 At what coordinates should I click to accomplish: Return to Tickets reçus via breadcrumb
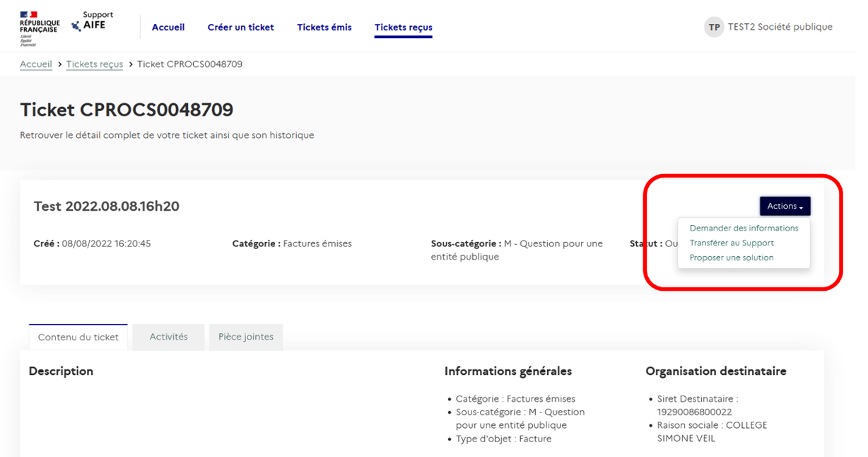[94, 64]
